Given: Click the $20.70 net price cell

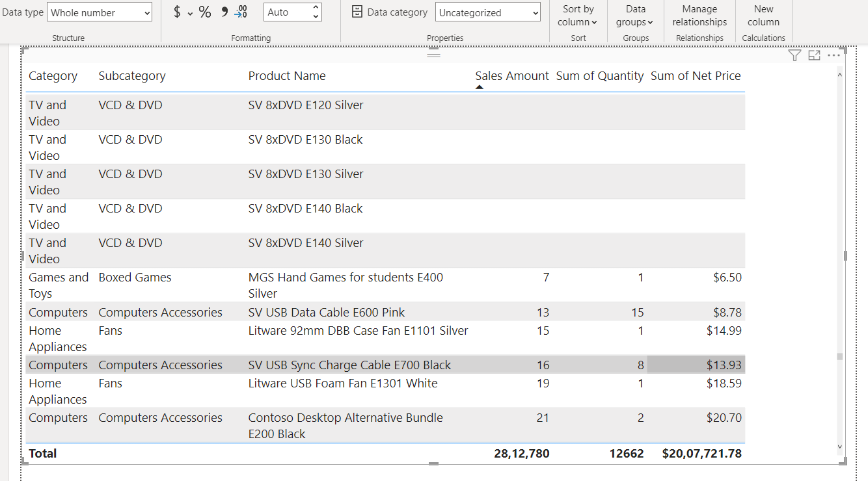Looking at the screenshot, I should click(x=724, y=418).
